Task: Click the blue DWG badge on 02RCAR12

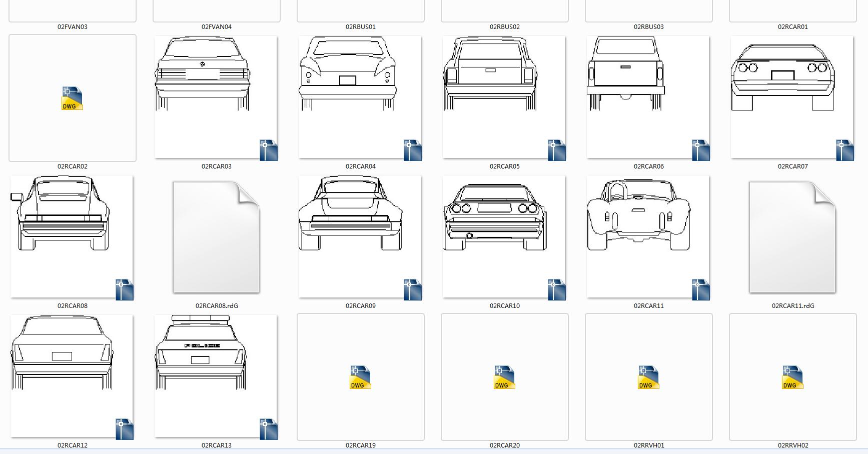Action: [x=125, y=429]
